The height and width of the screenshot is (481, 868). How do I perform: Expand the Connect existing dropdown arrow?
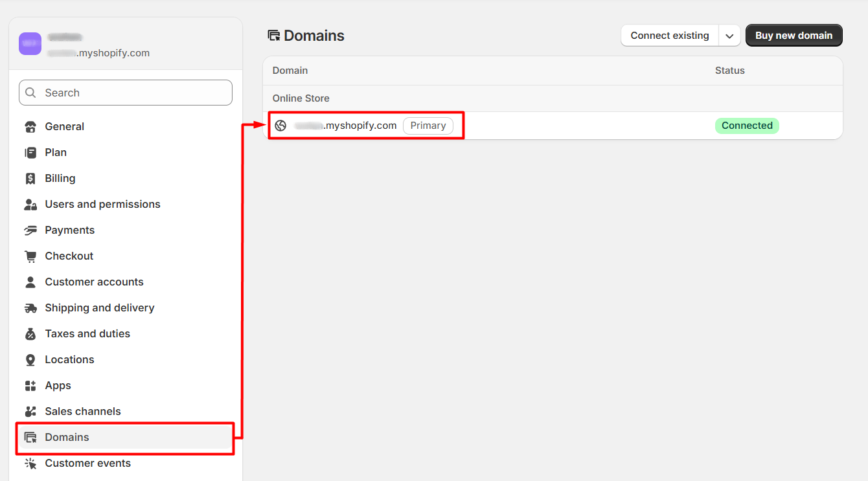click(x=729, y=36)
